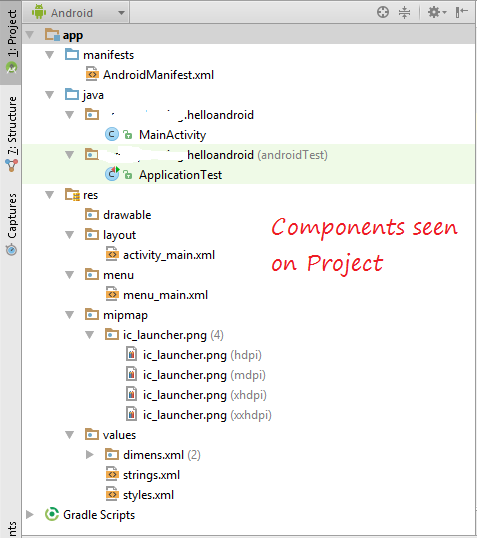Click the collapse all icon in toolbar

point(405,12)
